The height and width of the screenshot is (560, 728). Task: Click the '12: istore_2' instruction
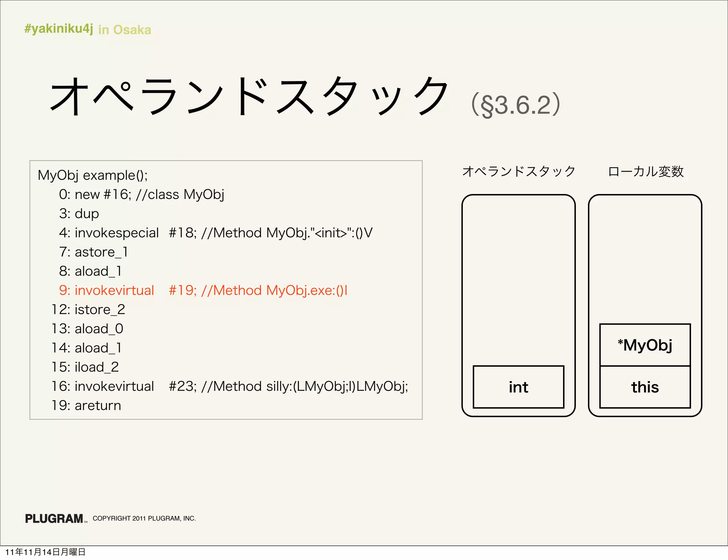coord(88,309)
